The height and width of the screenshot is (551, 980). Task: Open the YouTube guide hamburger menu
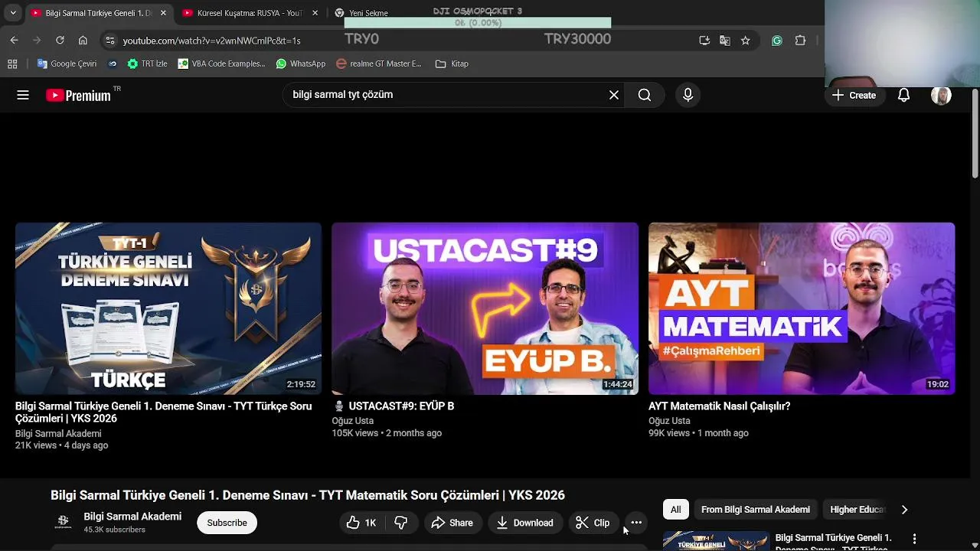23,95
